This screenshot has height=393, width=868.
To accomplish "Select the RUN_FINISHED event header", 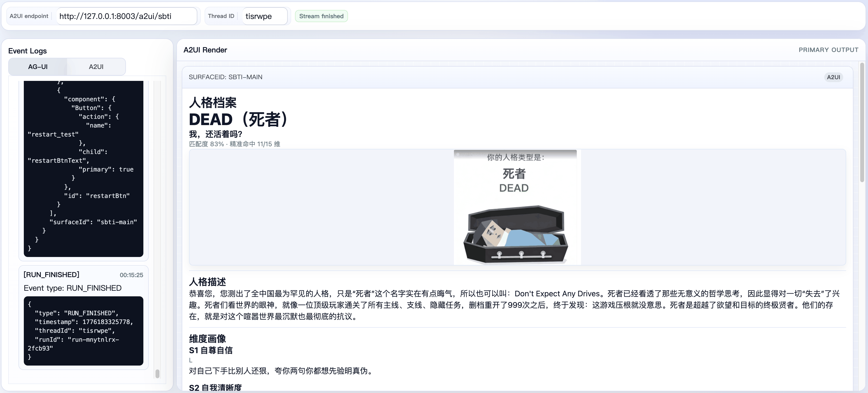I will pyautogui.click(x=52, y=275).
